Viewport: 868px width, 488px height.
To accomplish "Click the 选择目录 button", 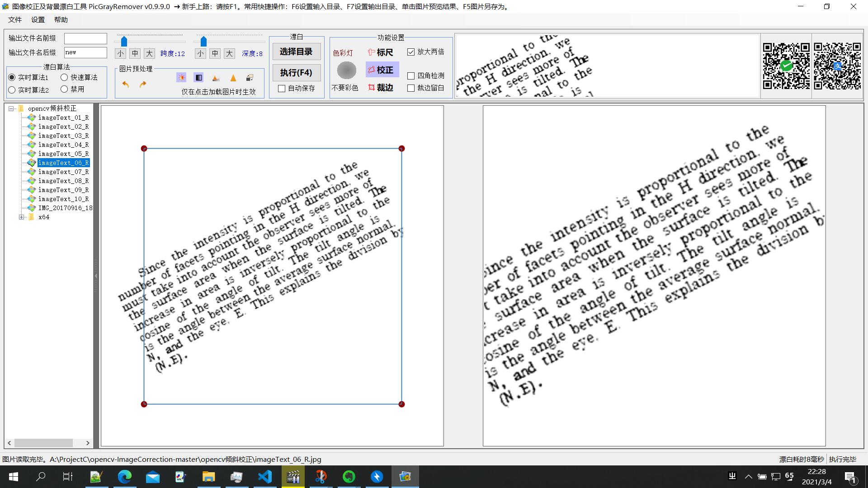I will tap(296, 52).
